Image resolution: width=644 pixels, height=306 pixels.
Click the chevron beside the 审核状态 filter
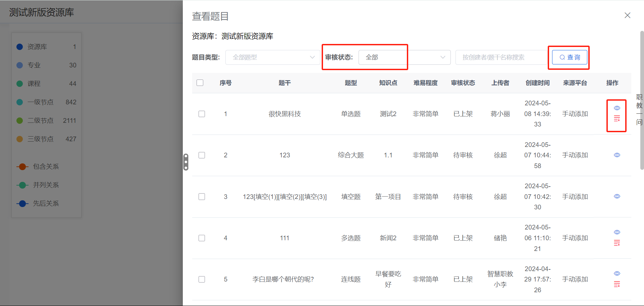click(442, 57)
